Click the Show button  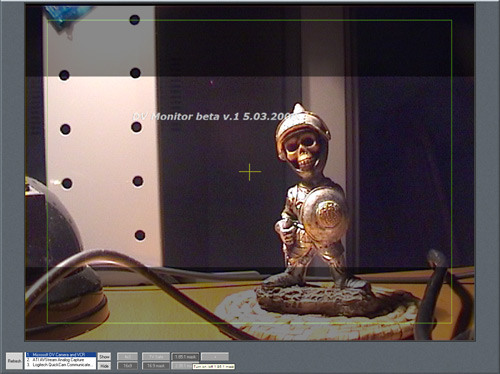(104, 356)
